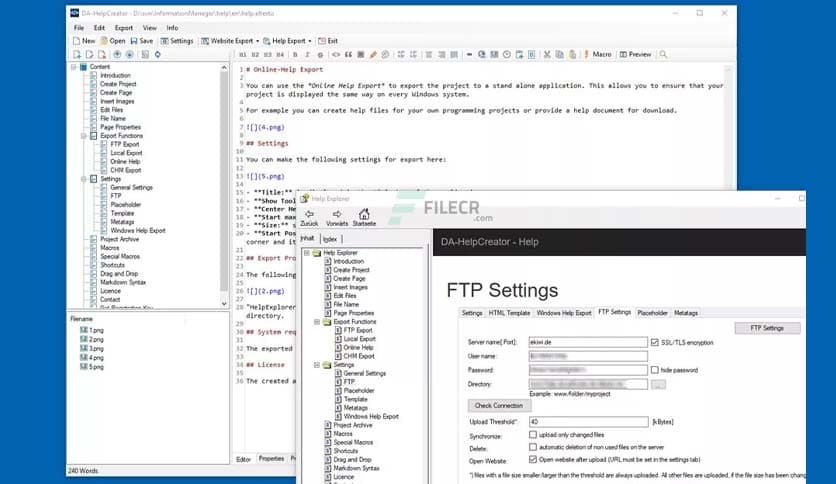Select Online Help page in main content tree
This screenshot has height=484, width=836.
125,162
